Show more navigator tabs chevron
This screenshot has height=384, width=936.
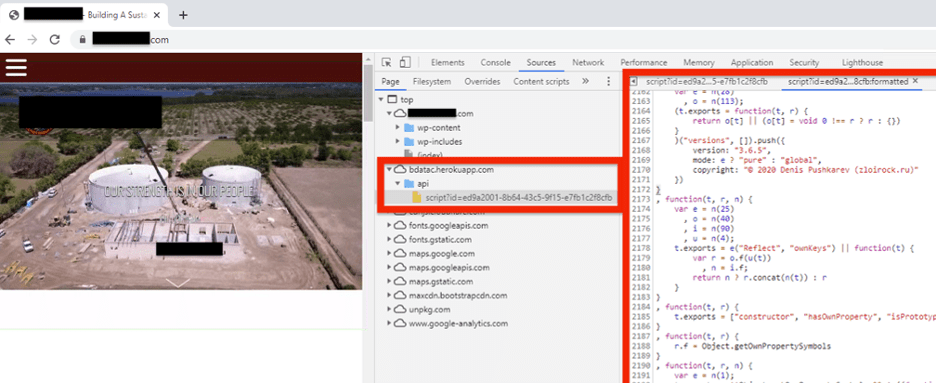[x=586, y=81]
